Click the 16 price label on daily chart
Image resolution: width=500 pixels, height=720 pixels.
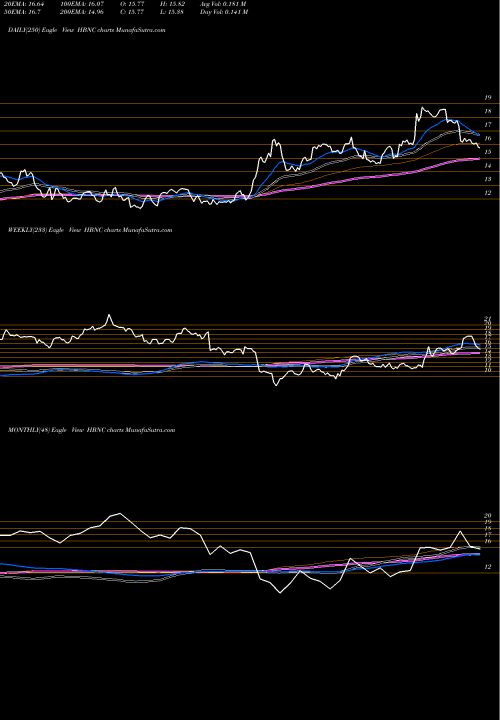click(x=488, y=139)
